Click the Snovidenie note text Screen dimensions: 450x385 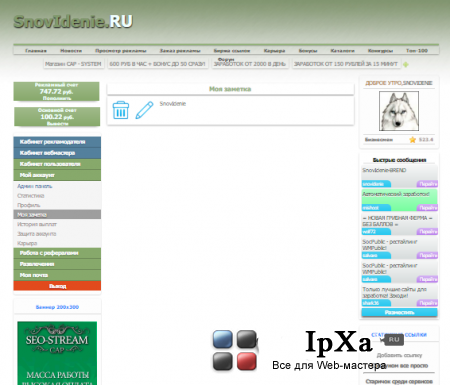click(x=173, y=104)
